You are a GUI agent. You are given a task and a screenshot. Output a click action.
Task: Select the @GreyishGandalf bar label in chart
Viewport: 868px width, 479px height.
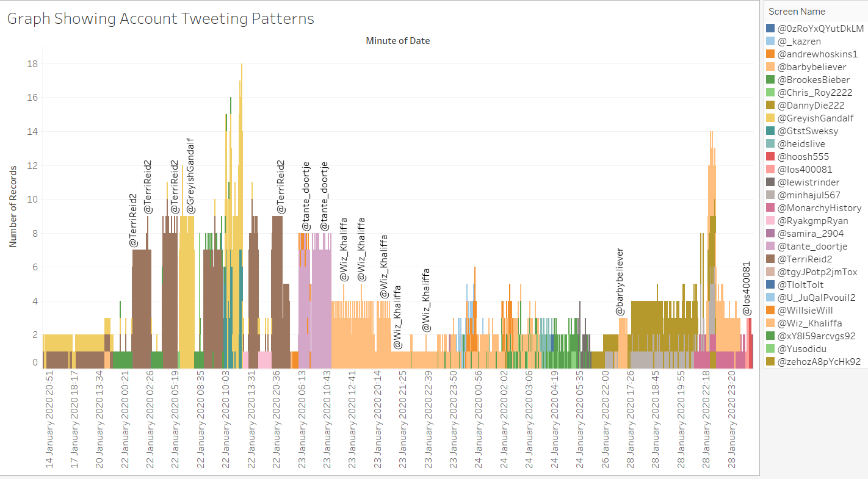(x=190, y=176)
